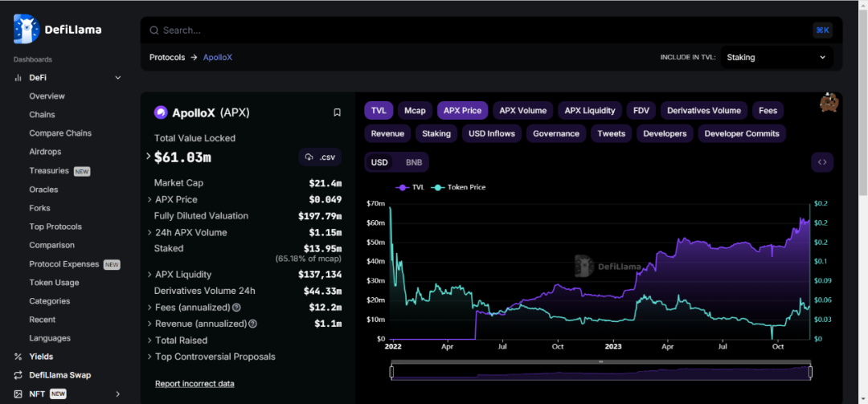Click the embed chart code icon
The height and width of the screenshot is (404, 868).
[x=821, y=162]
